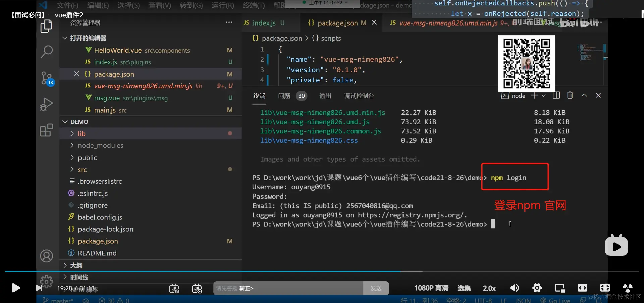The width and height of the screenshot is (644, 303).
Task: Open the 文件(F) menu
Action: (67, 5)
